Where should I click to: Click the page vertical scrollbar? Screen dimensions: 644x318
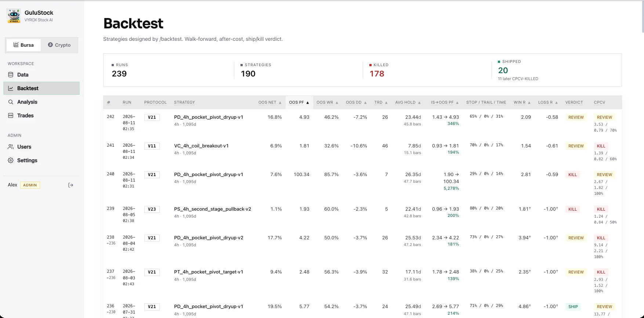click(642, 17)
